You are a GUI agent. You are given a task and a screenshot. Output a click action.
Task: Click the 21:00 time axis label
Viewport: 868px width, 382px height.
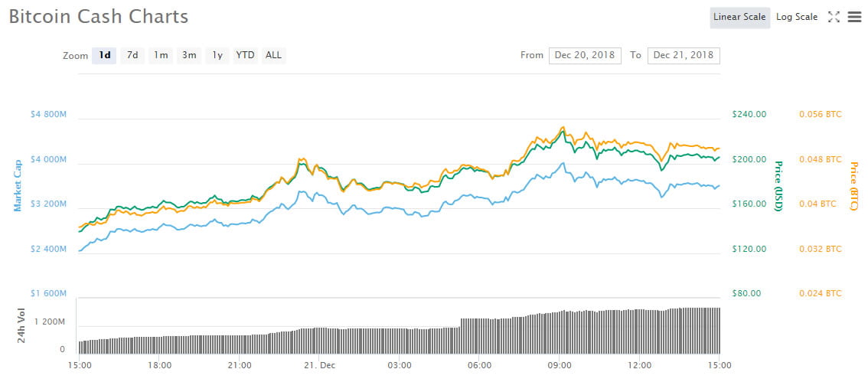pos(239,365)
